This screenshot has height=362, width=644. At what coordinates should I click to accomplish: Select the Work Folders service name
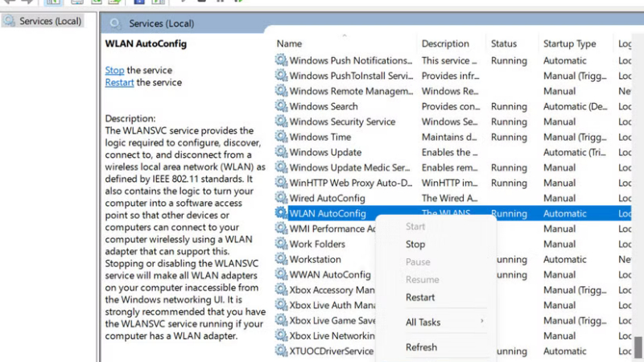click(317, 245)
